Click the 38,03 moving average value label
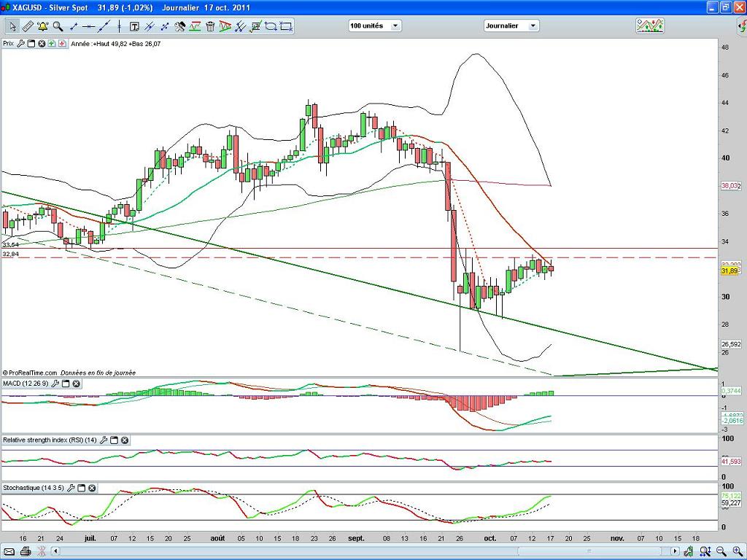747x560 pixels. pos(729,186)
